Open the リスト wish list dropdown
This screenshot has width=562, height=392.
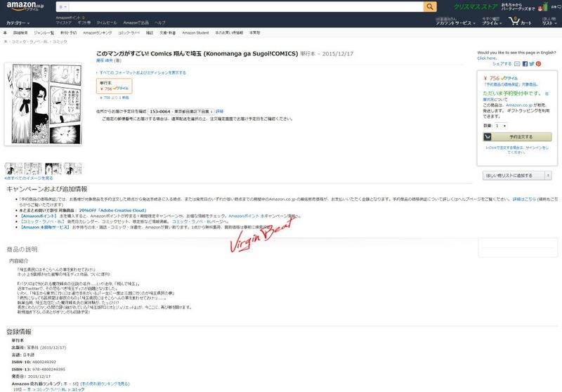tap(549, 23)
